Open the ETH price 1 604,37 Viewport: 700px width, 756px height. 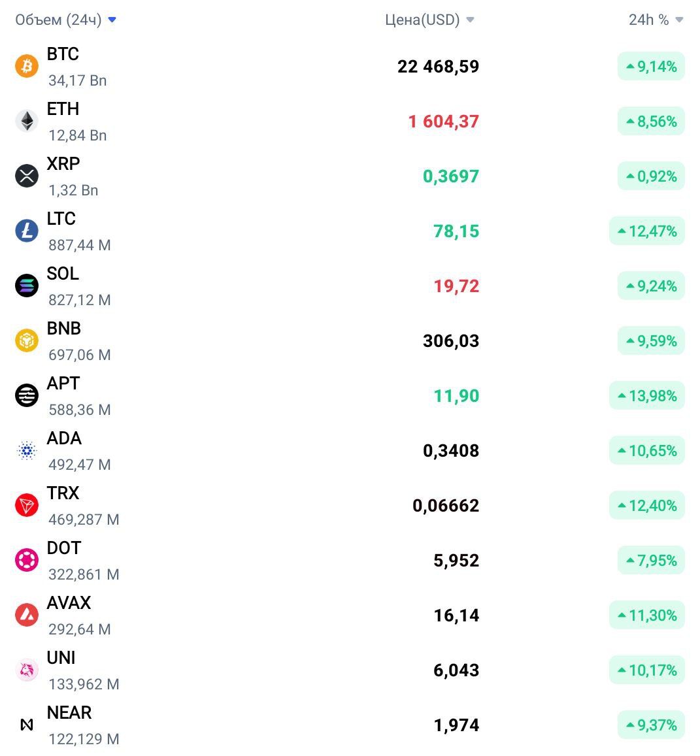click(443, 122)
